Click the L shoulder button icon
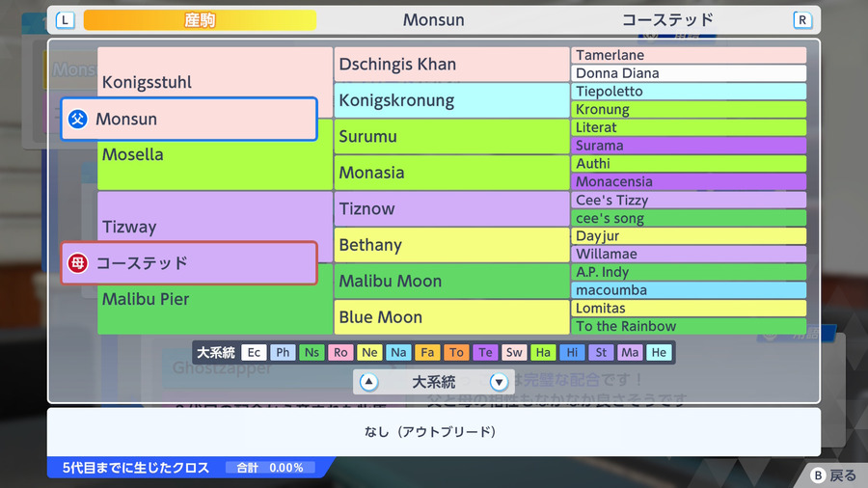868x488 pixels. point(66,20)
